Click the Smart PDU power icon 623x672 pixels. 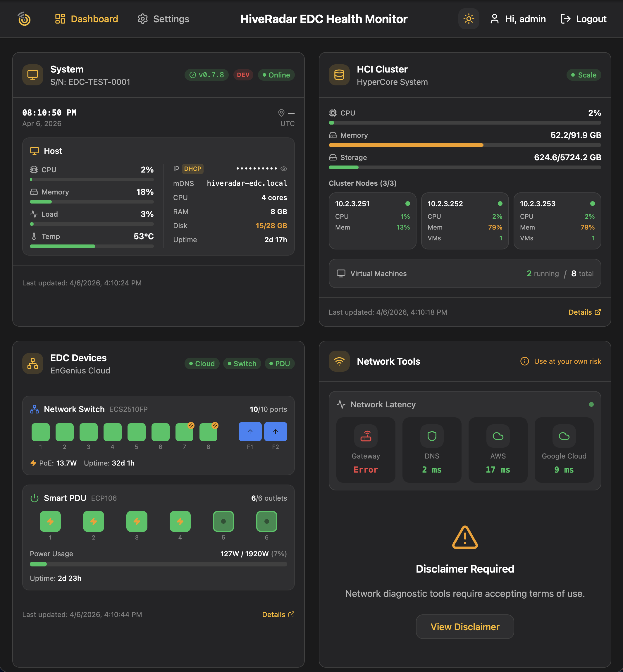(x=35, y=498)
